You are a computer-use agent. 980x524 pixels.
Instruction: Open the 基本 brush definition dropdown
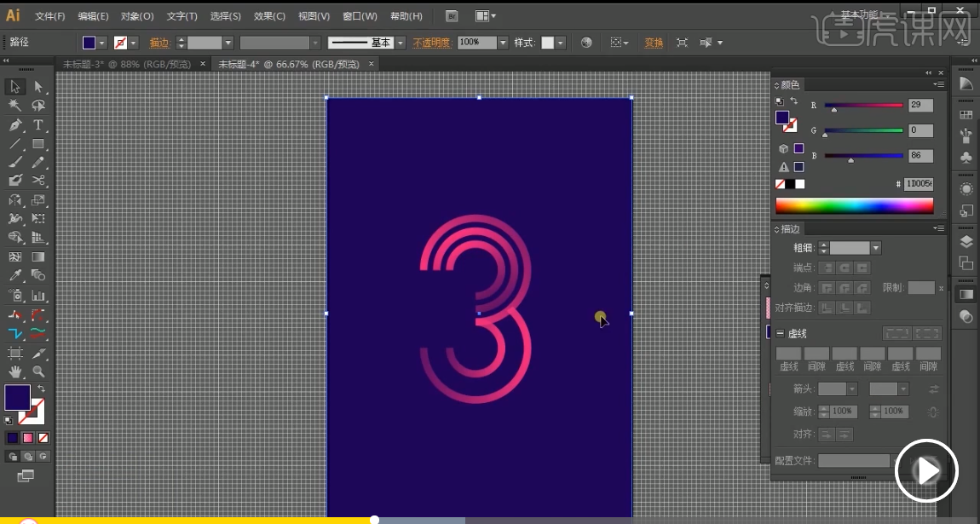(x=400, y=43)
